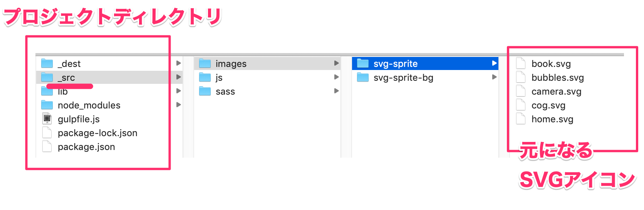Click the bubbles.svg file name
The height and width of the screenshot is (210, 644).
[x=558, y=78]
